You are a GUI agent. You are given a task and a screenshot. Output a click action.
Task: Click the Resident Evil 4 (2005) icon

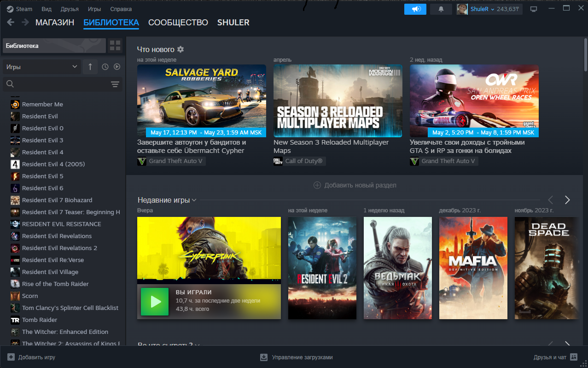(x=15, y=164)
